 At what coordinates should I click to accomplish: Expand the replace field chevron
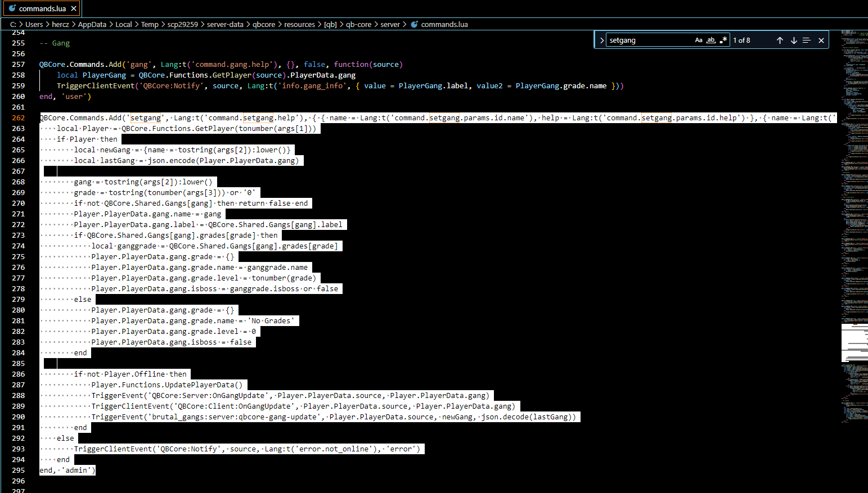[x=601, y=40]
